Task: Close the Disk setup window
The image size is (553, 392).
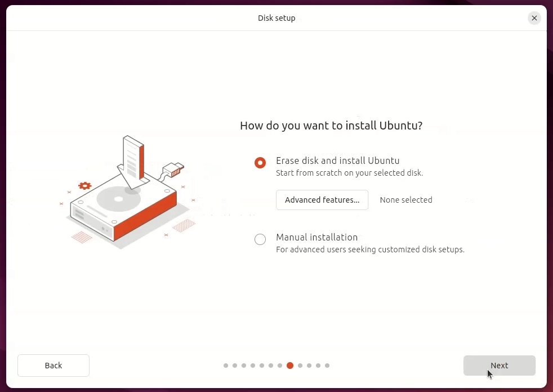Action: (534, 18)
